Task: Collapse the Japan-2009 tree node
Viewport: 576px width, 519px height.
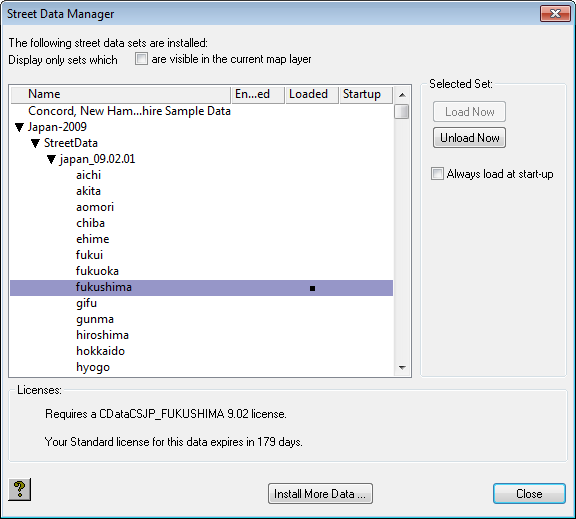Action: click(x=19, y=127)
